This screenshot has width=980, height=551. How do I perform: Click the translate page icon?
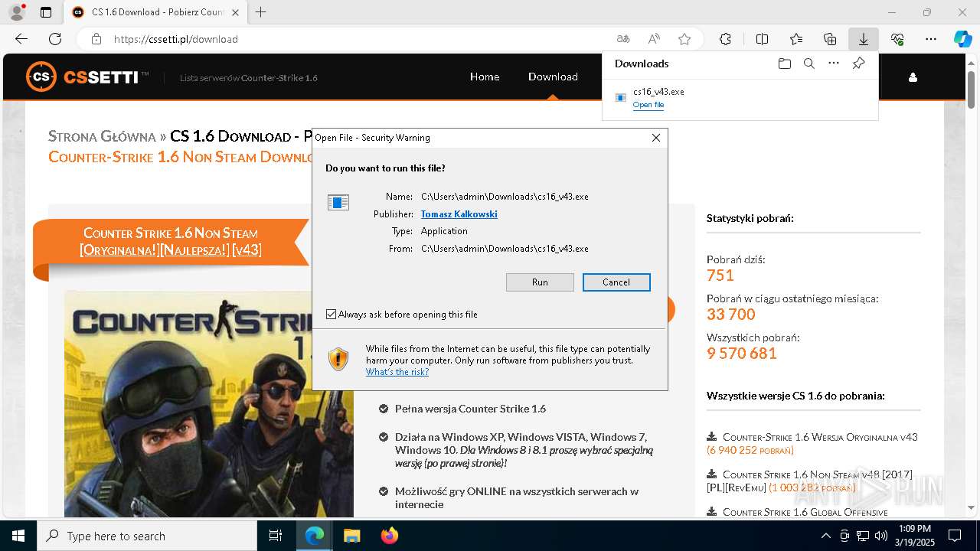click(623, 39)
